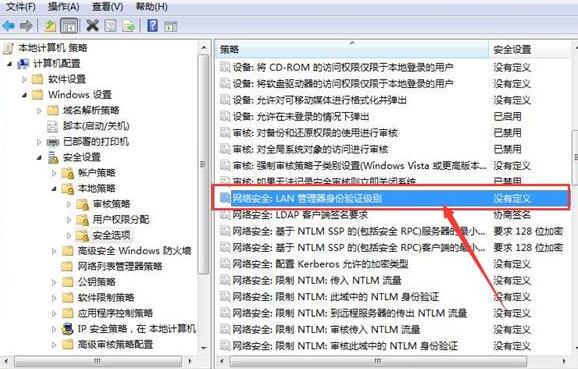Open the 文件(F) menu
Viewport: 578px width, 369px height.
(21, 6)
